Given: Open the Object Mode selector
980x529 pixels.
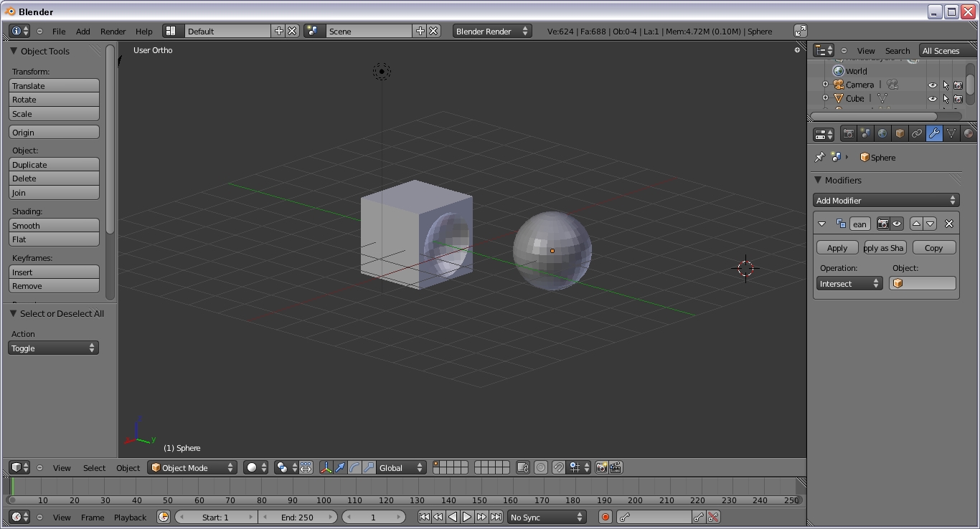Looking at the screenshot, I should coord(192,467).
